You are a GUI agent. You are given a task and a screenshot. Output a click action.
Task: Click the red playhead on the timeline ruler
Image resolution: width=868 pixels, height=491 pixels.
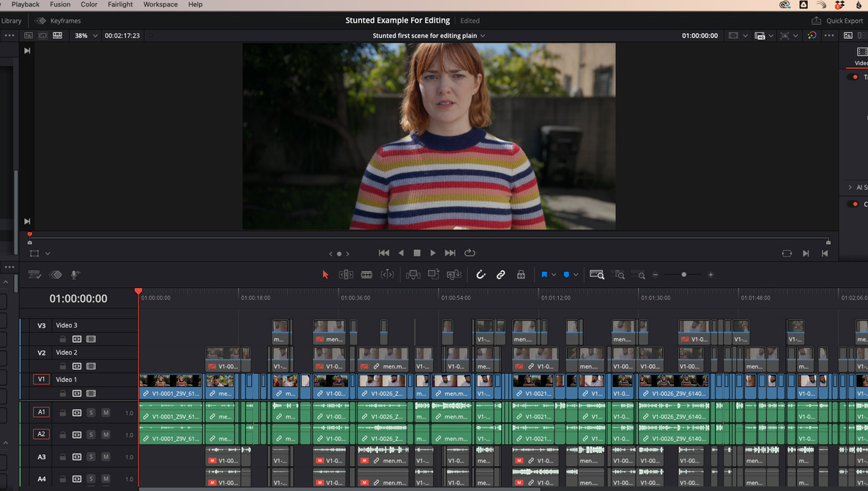coord(138,292)
